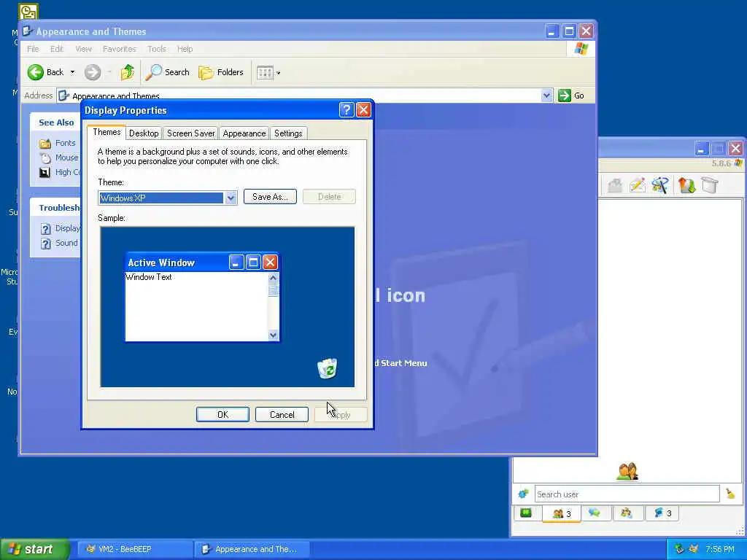Open the File menu

coord(33,49)
